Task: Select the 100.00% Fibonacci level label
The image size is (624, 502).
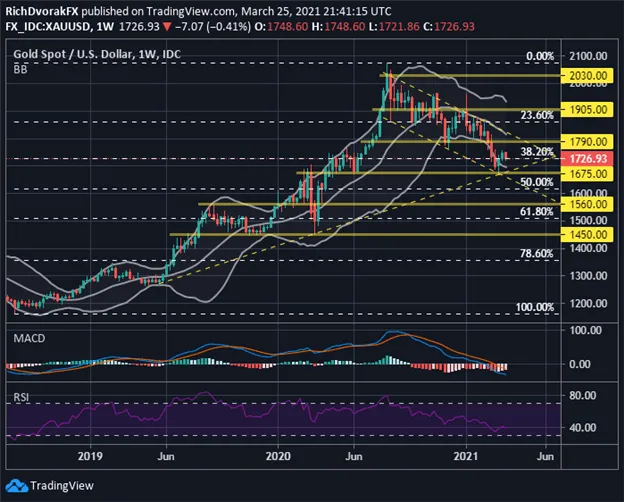Action: pos(535,307)
